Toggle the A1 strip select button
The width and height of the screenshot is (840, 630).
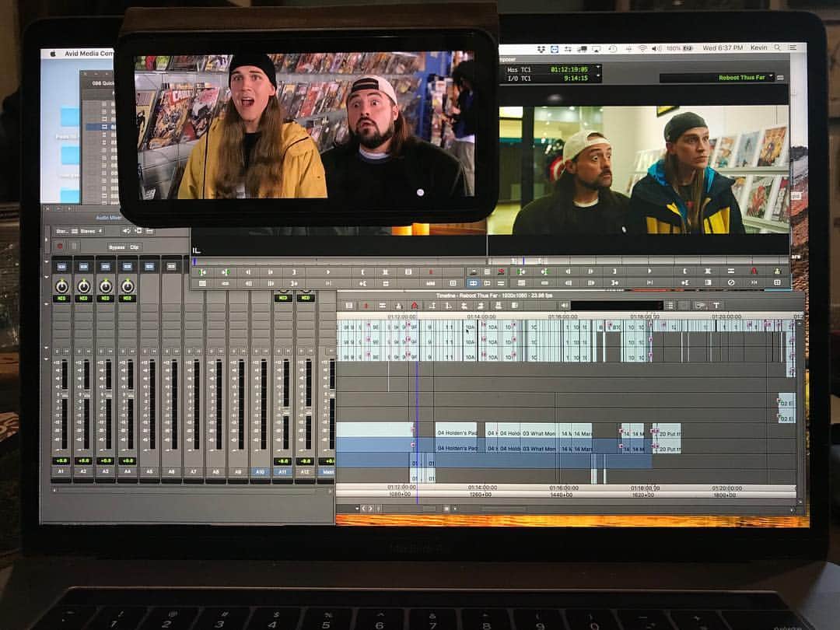click(x=61, y=266)
